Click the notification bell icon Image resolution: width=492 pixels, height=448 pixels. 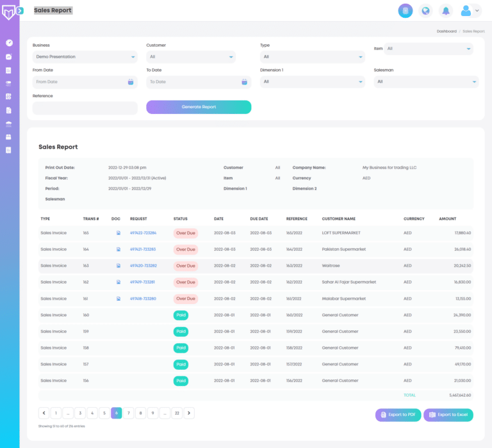point(445,11)
